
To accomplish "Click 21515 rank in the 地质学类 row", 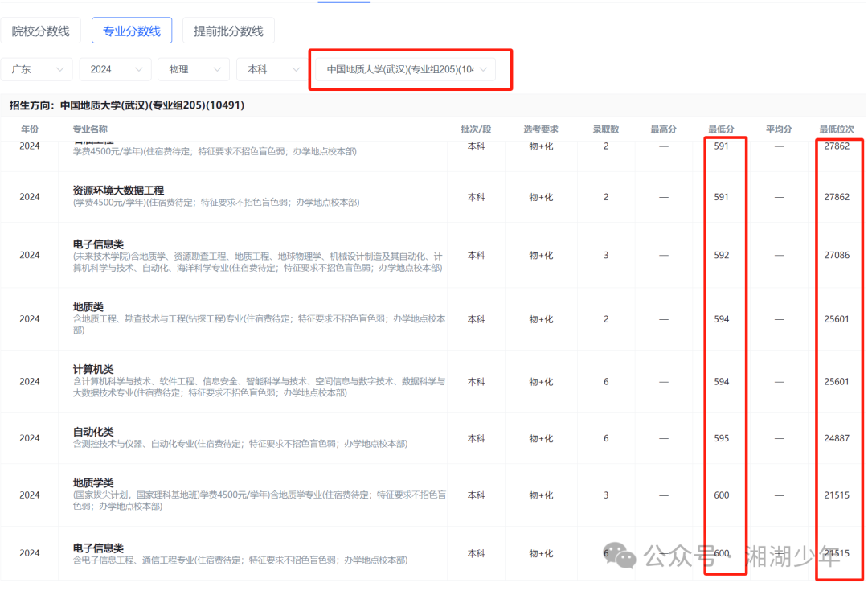I will pos(837,495).
